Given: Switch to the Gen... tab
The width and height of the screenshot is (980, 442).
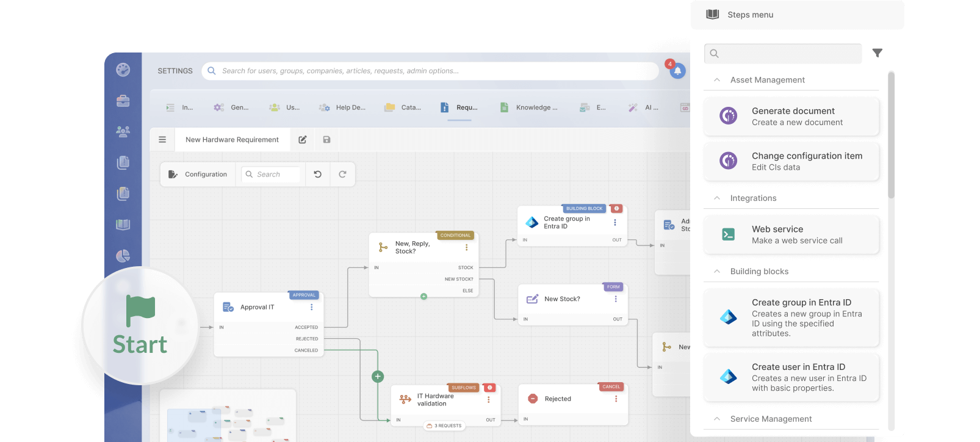Looking at the screenshot, I should (x=231, y=107).
